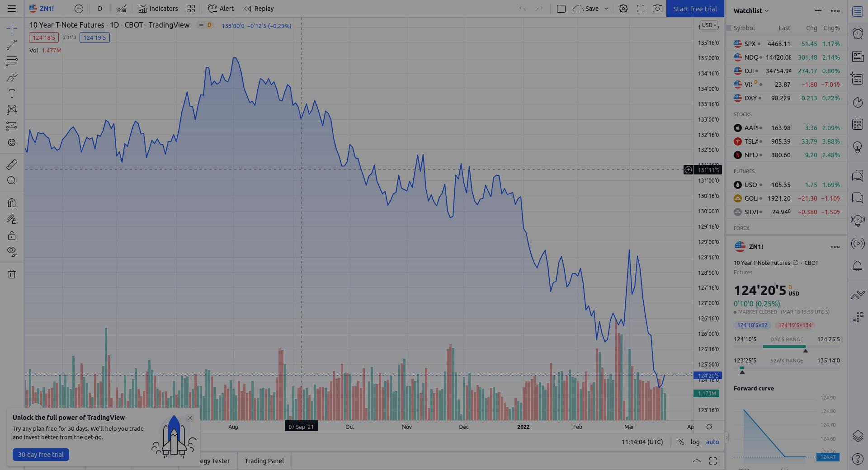The image size is (868, 470).
Task: Select the trend line drawing tool
Action: [x=12, y=45]
